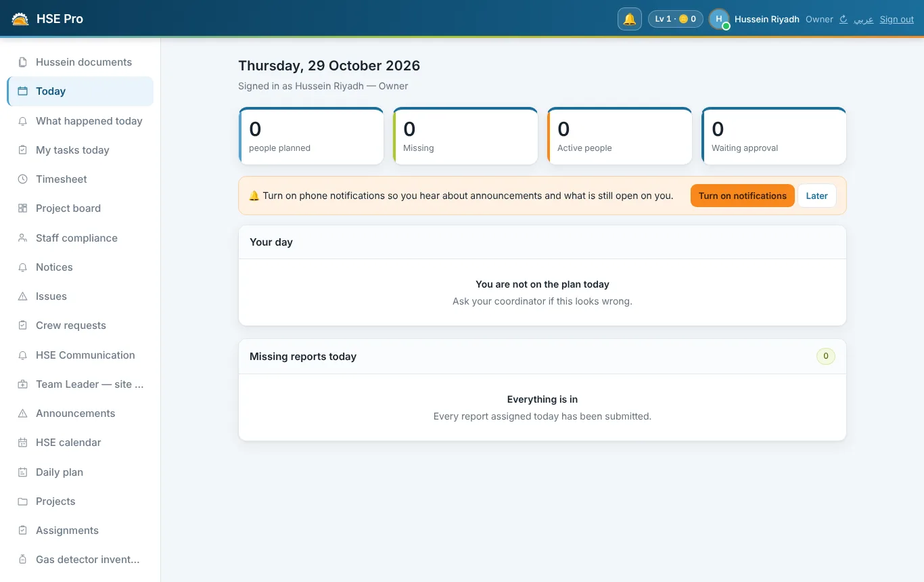Open the Waiting approval card
This screenshot has width=924, height=582.
[x=774, y=136]
